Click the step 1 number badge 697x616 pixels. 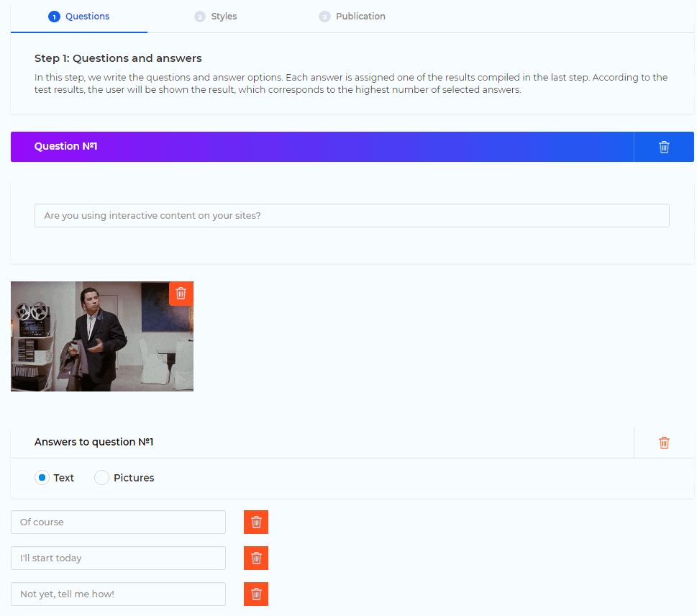(x=54, y=17)
